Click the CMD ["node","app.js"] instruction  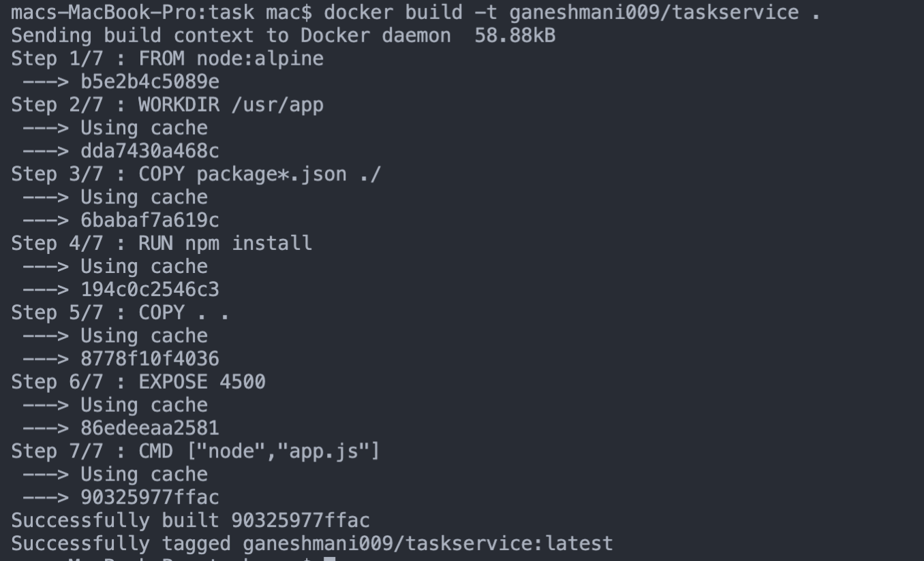coord(259,451)
